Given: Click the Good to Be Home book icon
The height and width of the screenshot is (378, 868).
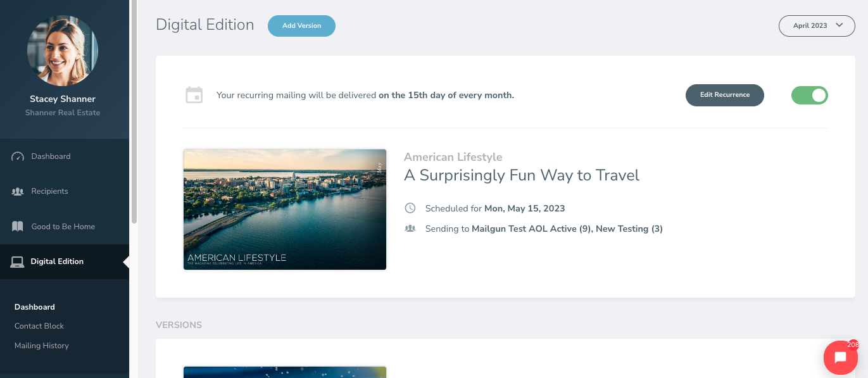Looking at the screenshot, I should (18, 227).
